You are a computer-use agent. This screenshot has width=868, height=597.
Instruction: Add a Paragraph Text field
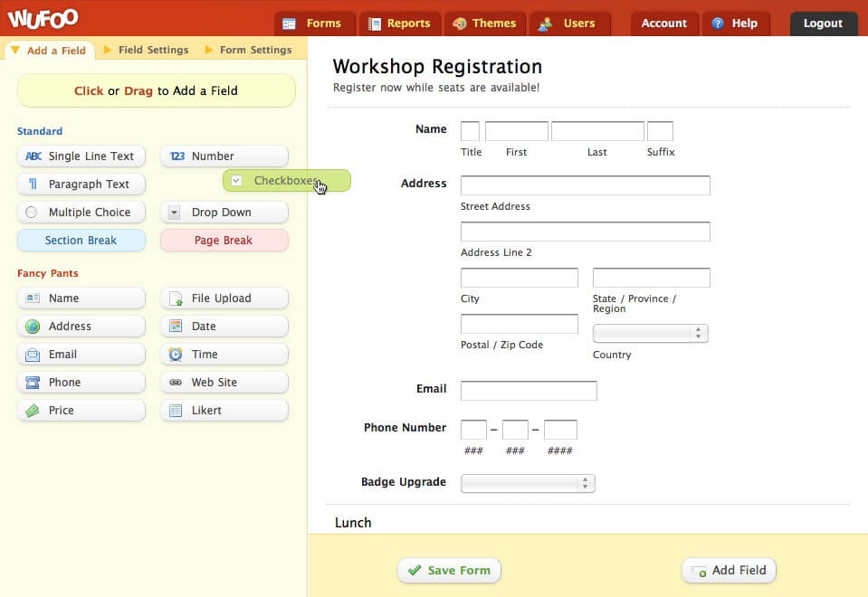click(x=81, y=185)
